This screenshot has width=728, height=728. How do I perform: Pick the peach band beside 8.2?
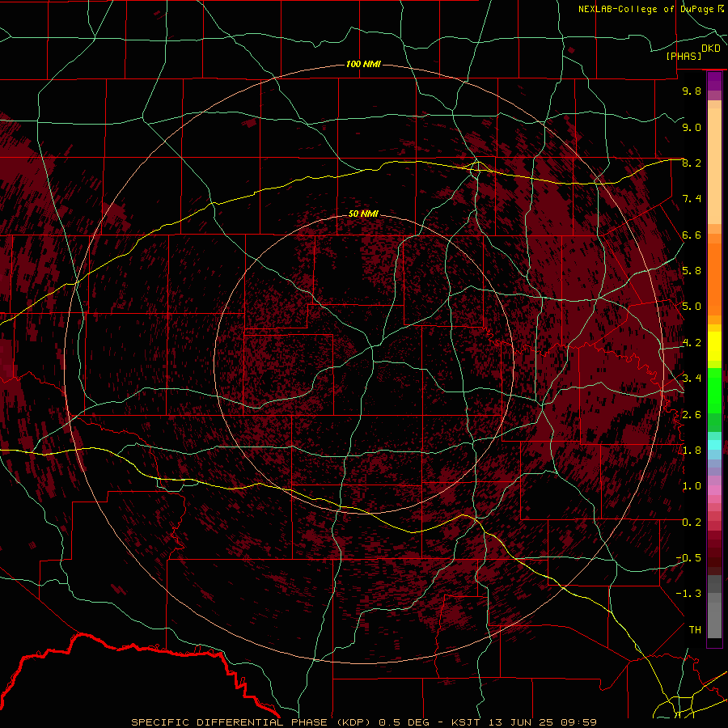pos(714,166)
